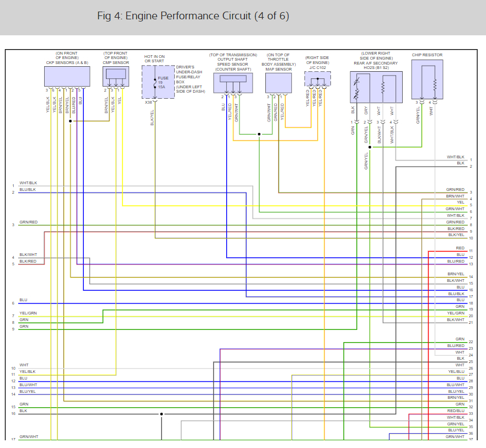Click the BLU/BLK wire label at left pin 2
The width and height of the screenshot is (486, 448).
(x=28, y=189)
